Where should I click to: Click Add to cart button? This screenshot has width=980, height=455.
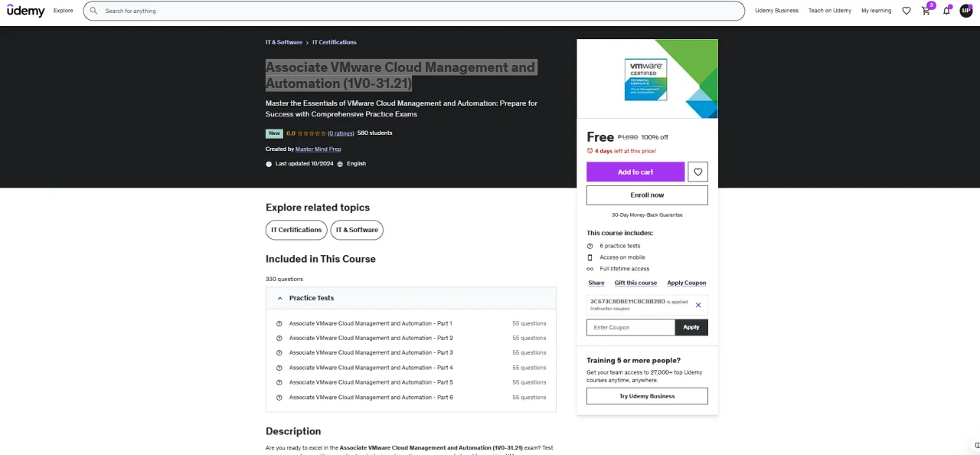click(x=635, y=172)
